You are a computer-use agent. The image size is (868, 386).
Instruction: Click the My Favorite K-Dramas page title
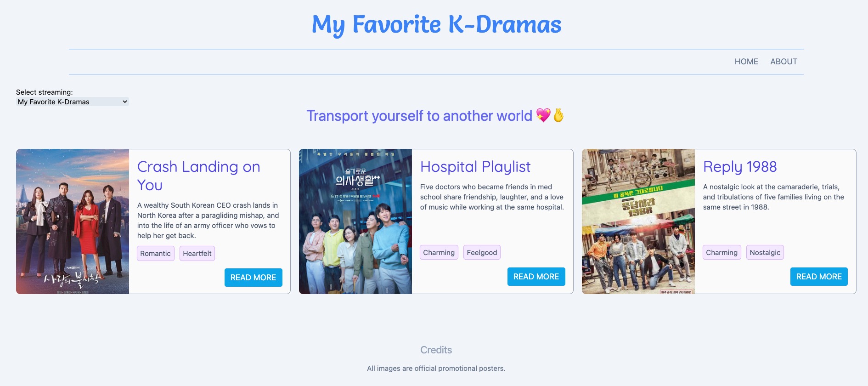tap(436, 24)
